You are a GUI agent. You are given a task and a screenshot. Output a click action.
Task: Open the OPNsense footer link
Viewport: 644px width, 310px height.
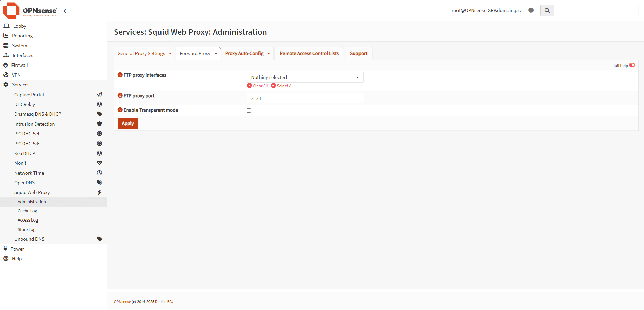click(x=122, y=302)
